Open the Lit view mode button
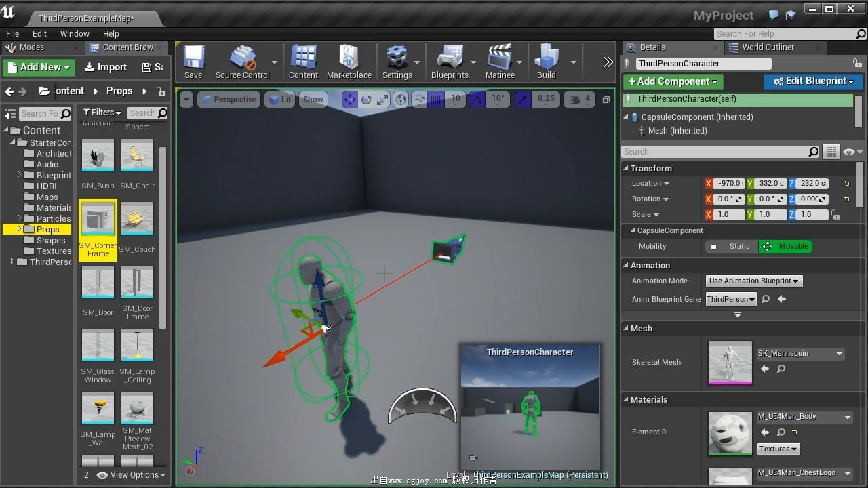The height and width of the screenshot is (488, 868). (x=279, y=100)
